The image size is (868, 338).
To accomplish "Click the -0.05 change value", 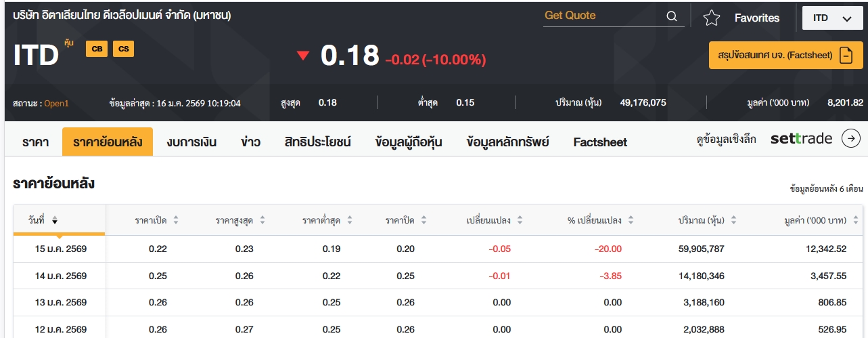I will (x=500, y=249).
